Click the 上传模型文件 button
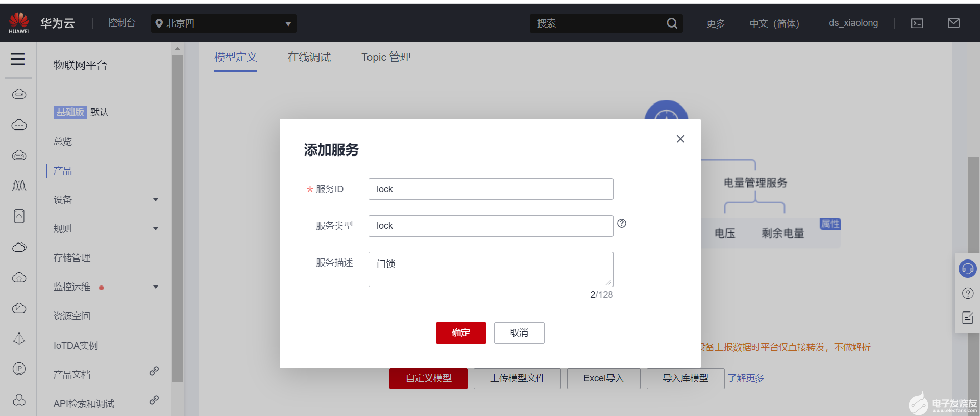The height and width of the screenshot is (416, 980). pyautogui.click(x=518, y=378)
